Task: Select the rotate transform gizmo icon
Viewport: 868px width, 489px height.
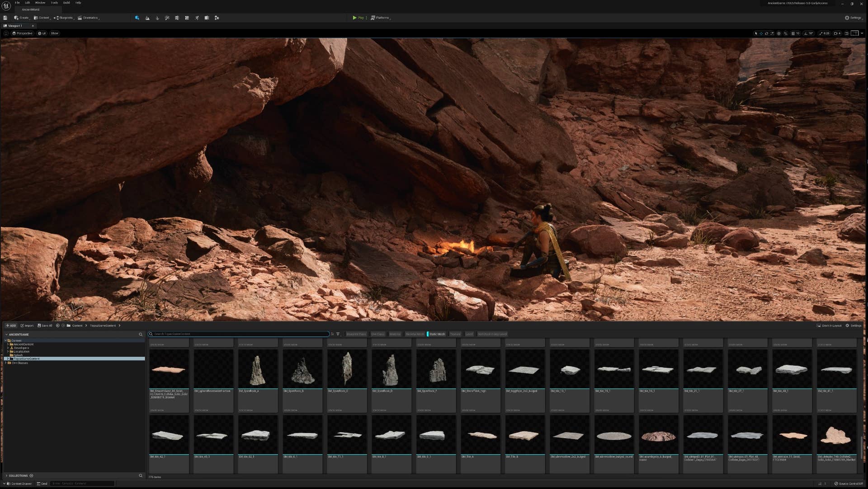Action: pyautogui.click(x=766, y=33)
